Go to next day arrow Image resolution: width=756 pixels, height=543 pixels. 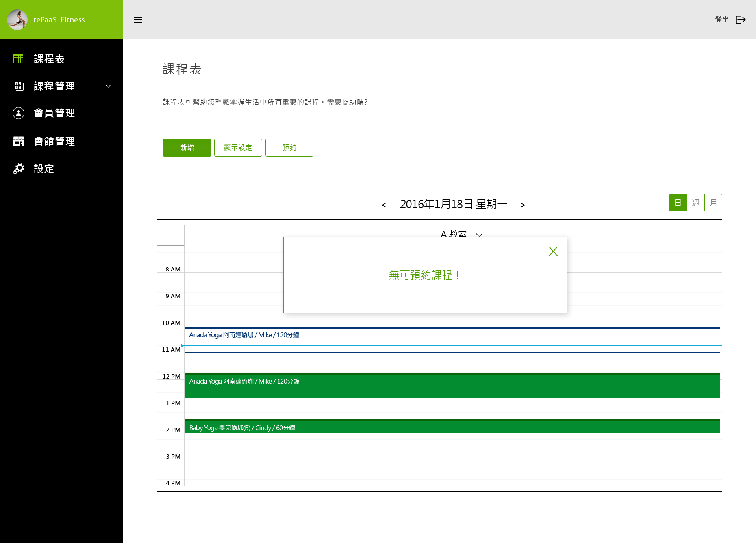523,205
